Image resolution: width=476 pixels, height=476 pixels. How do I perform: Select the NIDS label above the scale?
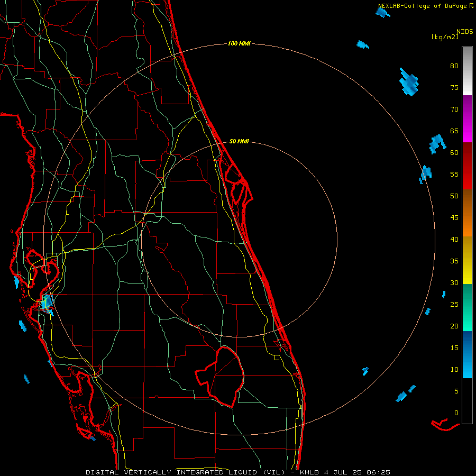pos(465,32)
